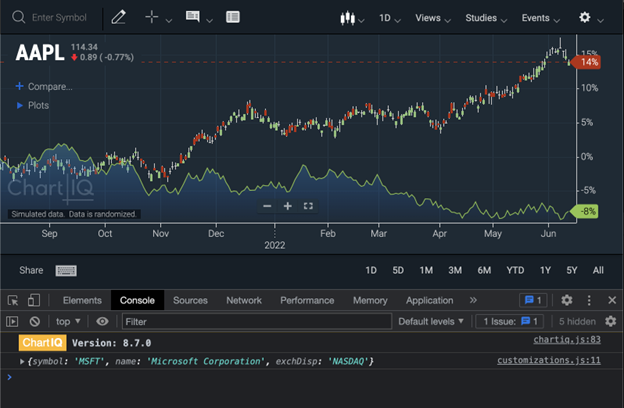Open chartiq.js:83 source link
Viewport: 624px width, 408px height.
pos(567,340)
